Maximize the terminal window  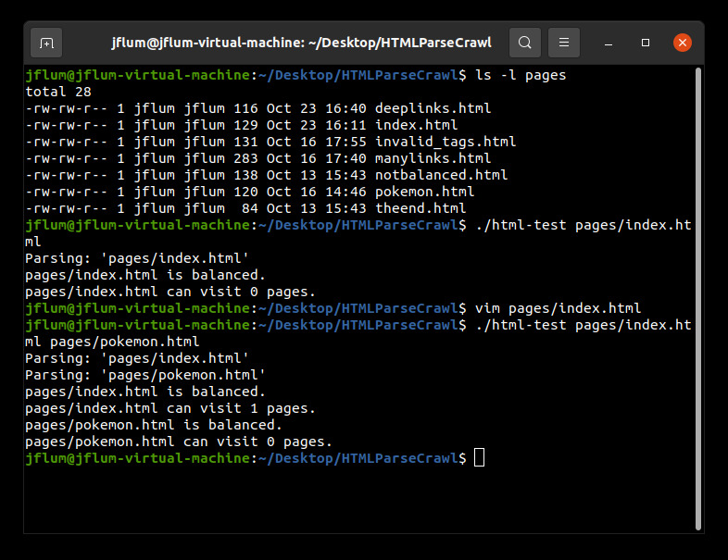click(x=646, y=43)
